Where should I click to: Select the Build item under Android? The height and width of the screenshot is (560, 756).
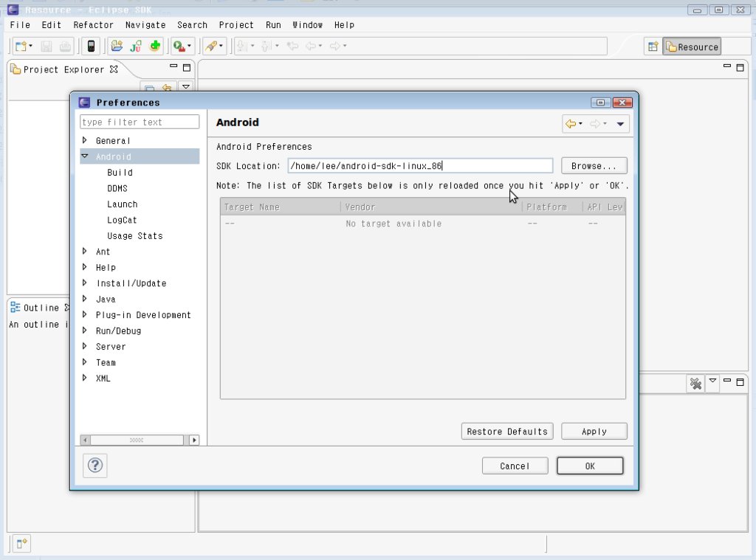tap(120, 173)
